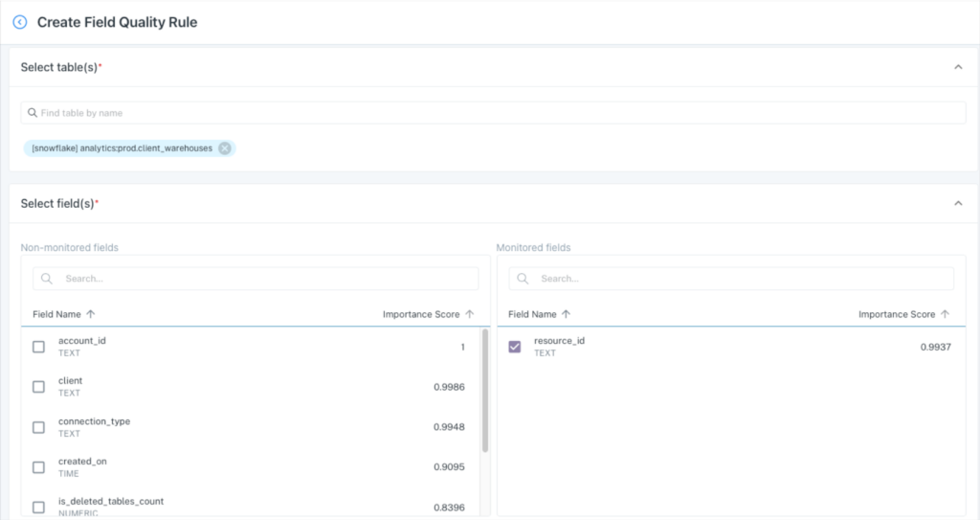Remove the analytics:prod.client_warehouses table tag

[x=224, y=148]
